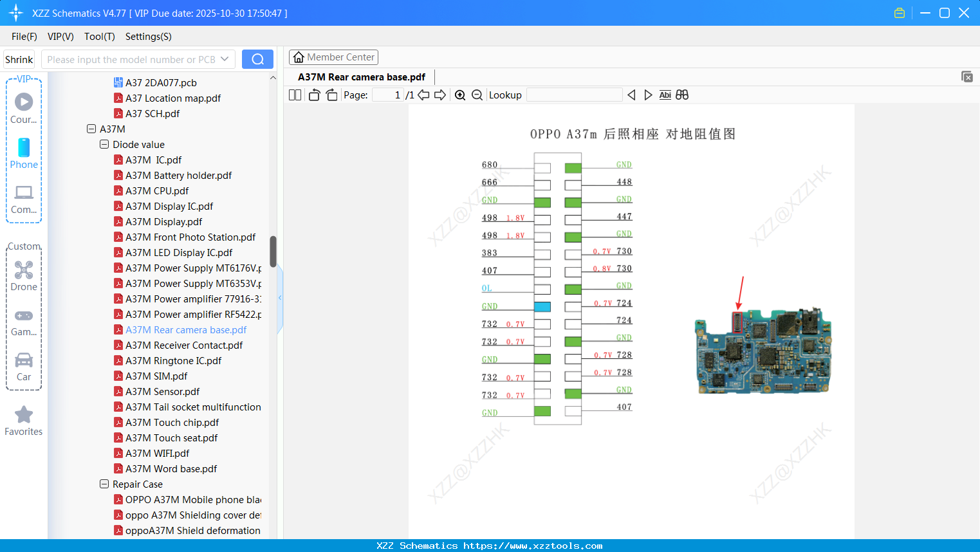980x552 pixels.
Task: Click the yellow gift box icon in title bar
Action: click(x=900, y=13)
